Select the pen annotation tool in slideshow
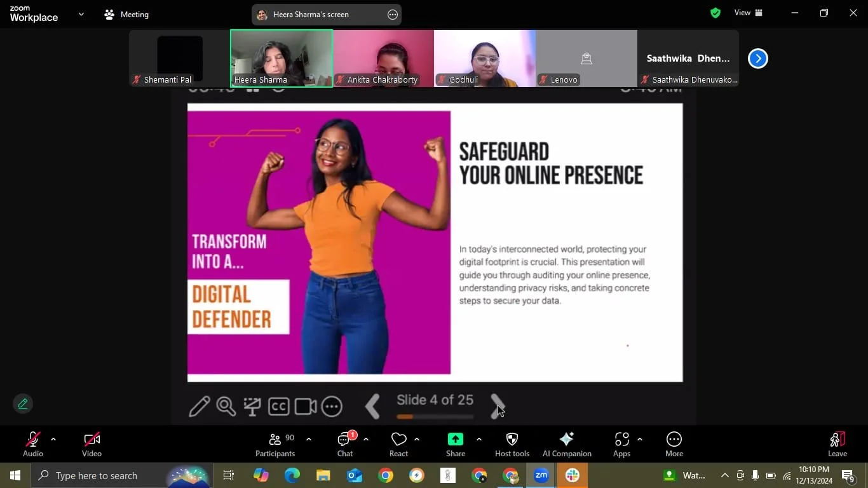 coord(200,406)
